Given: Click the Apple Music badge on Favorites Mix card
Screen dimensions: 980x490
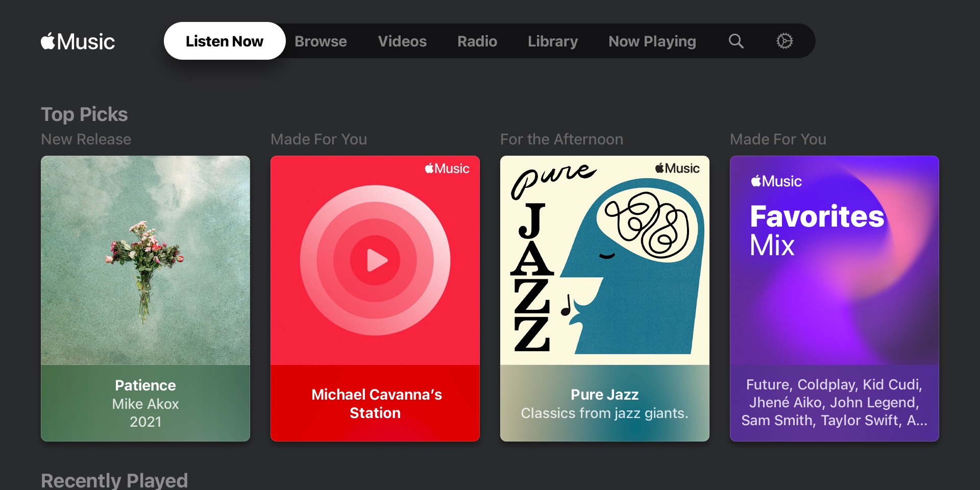Looking at the screenshot, I should (x=776, y=181).
